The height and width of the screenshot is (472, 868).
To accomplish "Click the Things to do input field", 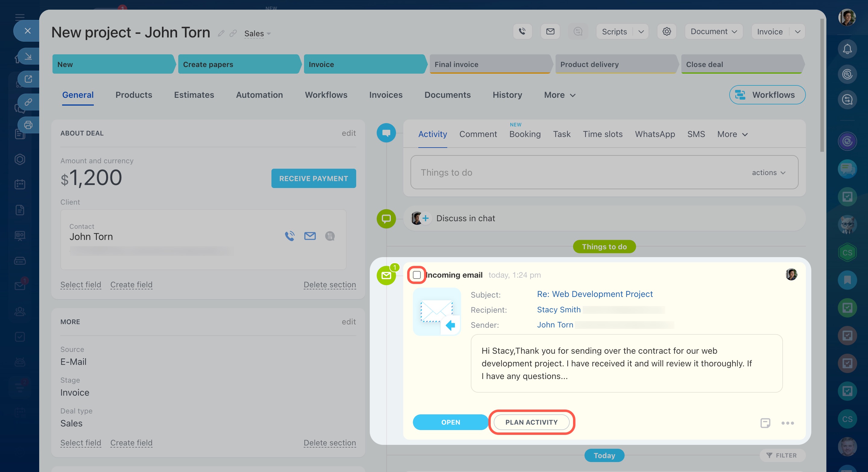I will 573,172.
